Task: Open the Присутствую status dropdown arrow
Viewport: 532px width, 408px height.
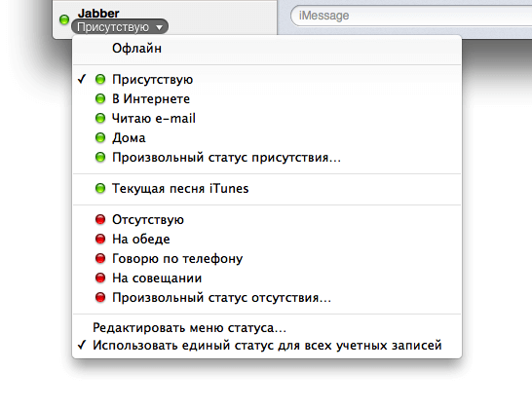Action: coord(160,27)
